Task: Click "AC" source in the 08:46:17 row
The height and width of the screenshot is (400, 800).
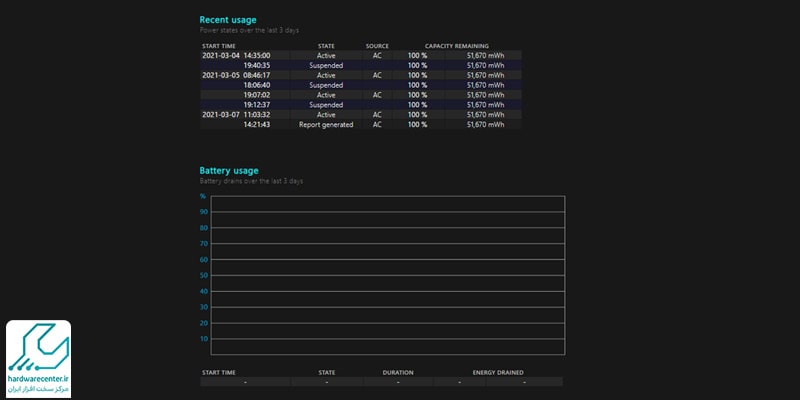Action: 377,75
